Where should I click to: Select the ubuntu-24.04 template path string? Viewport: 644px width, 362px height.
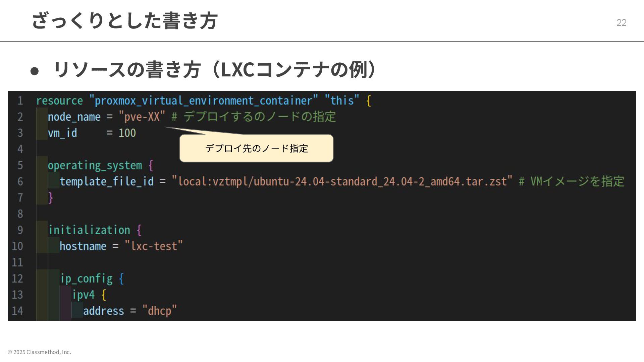click(x=342, y=182)
